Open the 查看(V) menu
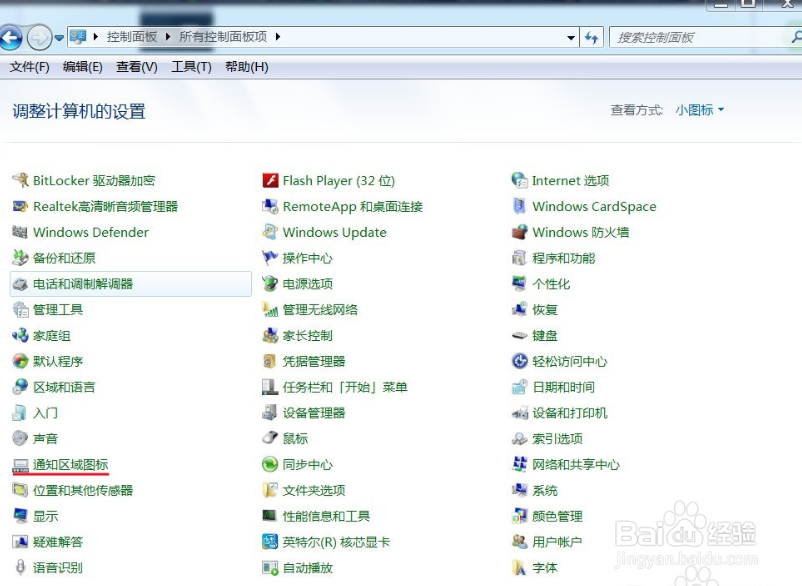 [x=136, y=67]
